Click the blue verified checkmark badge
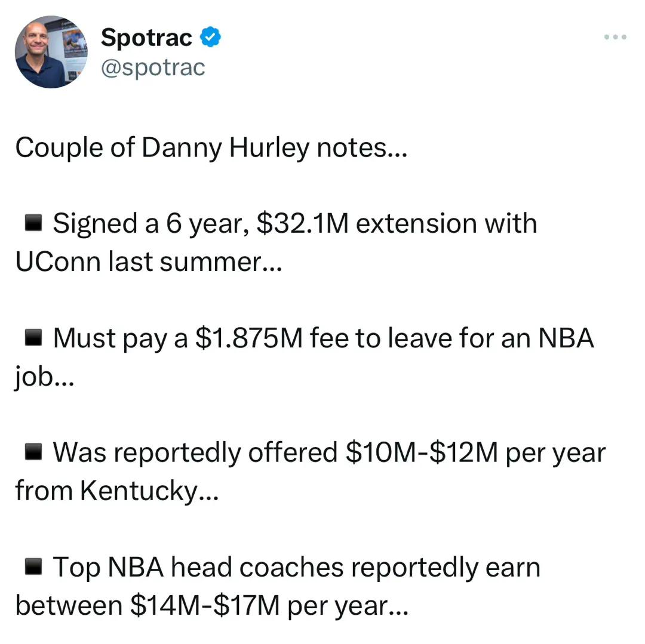Image resolution: width=645 pixels, height=644 pixels. coord(210,37)
